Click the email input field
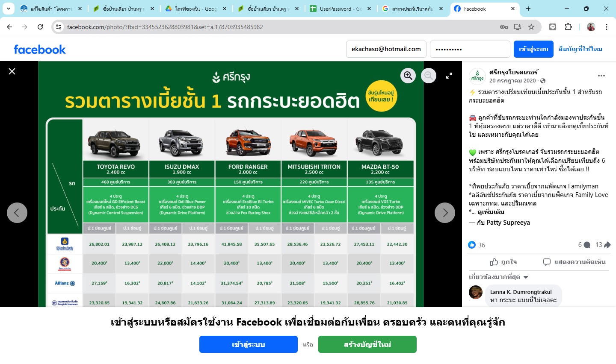This screenshot has width=616, height=364. click(x=386, y=49)
